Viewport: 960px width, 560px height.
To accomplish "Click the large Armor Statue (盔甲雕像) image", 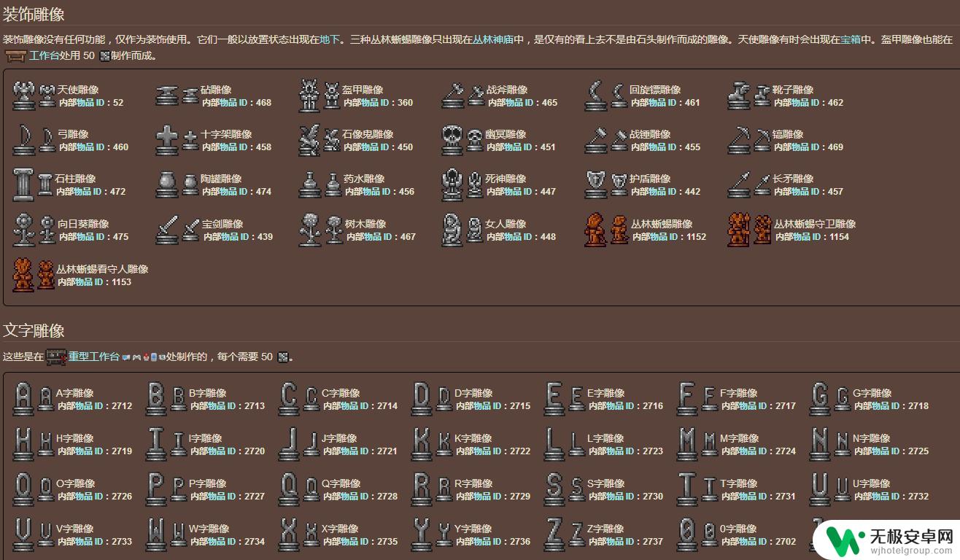I will tap(309, 96).
